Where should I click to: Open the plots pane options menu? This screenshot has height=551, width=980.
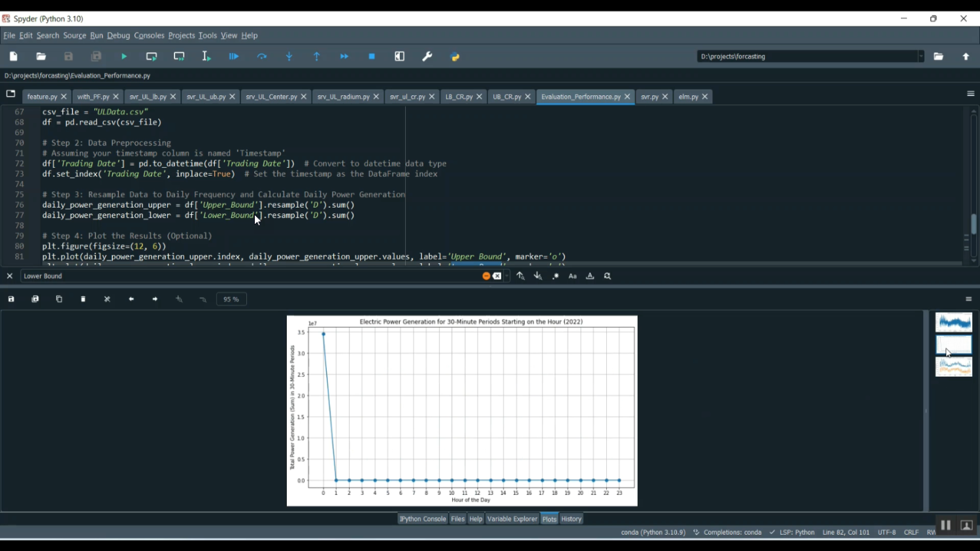pos(968,299)
